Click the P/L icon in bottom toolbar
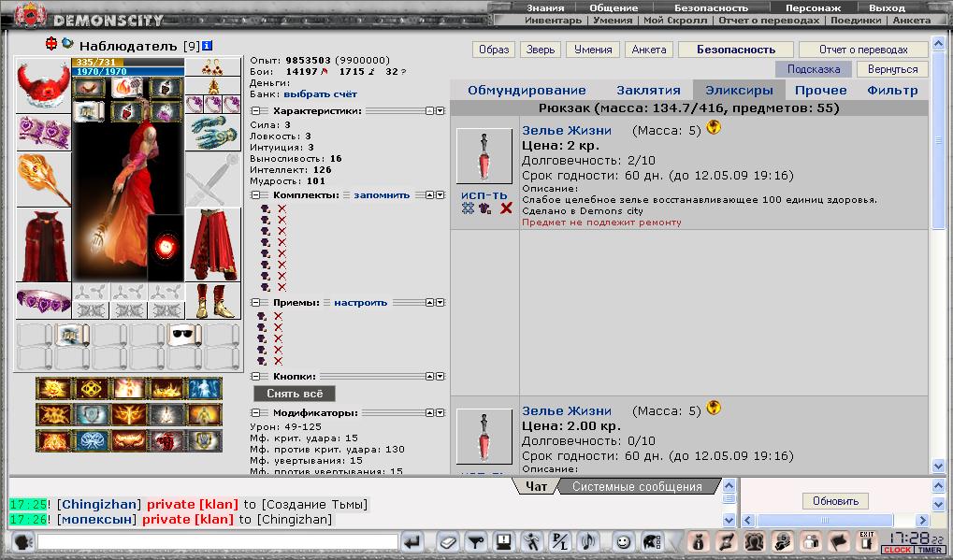 [560, 542]
